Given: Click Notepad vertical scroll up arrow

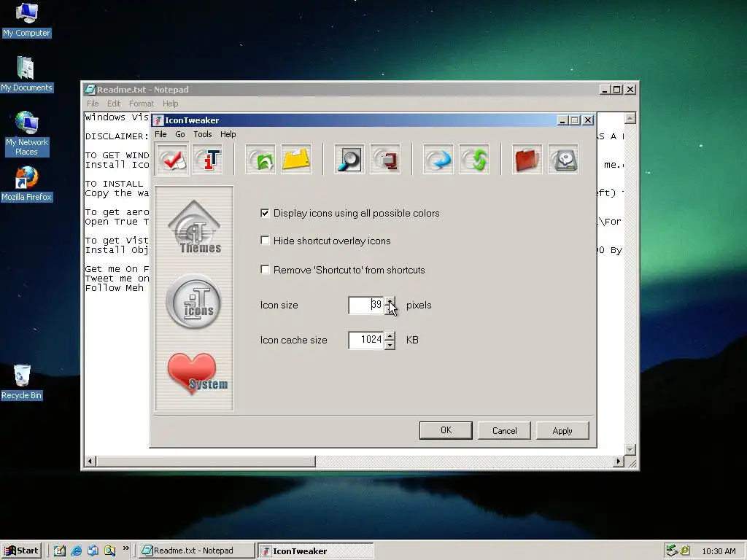Looking at the screenshot, I should tap(630, 117).
